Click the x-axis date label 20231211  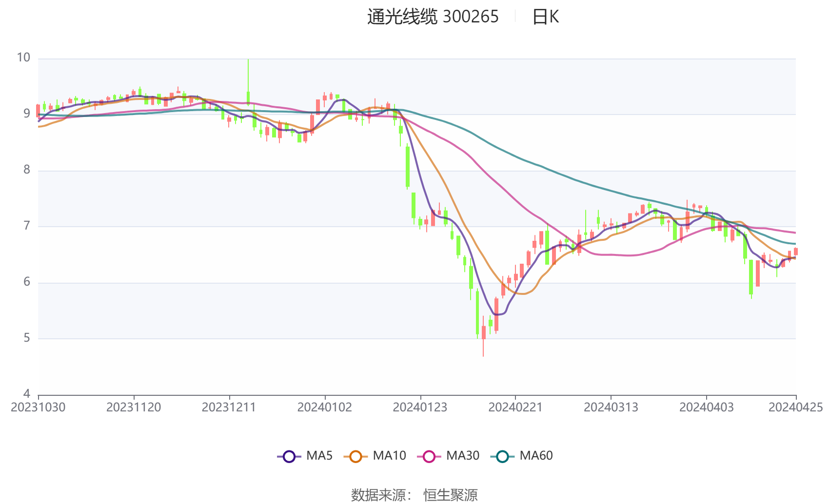point(229,407)
